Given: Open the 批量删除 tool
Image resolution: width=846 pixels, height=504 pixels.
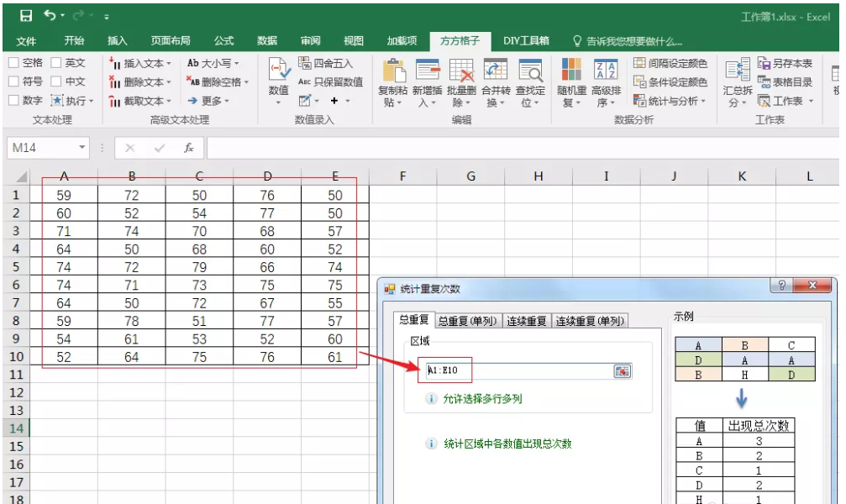Looking at the screenshot, I should click(x=461, y=72).
